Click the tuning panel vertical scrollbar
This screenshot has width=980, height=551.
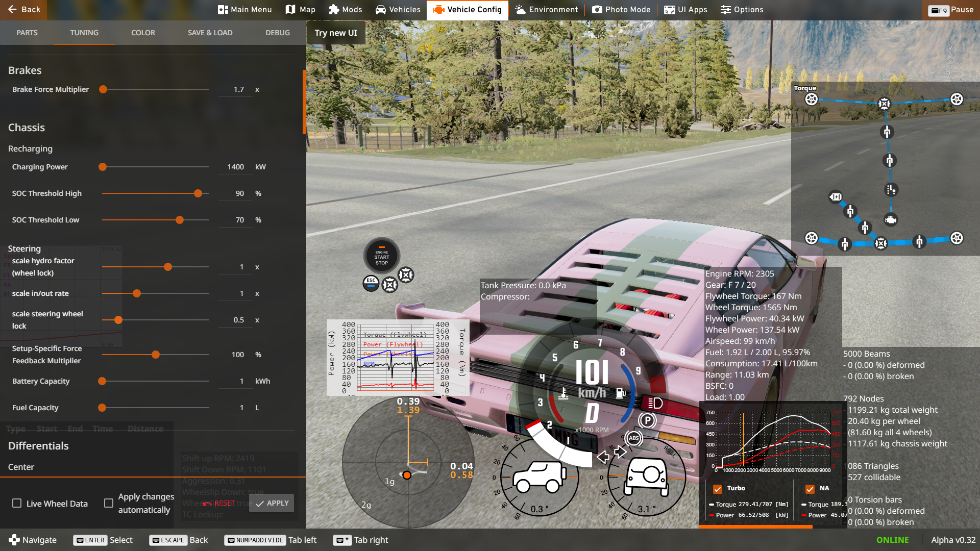pos(304,102)
